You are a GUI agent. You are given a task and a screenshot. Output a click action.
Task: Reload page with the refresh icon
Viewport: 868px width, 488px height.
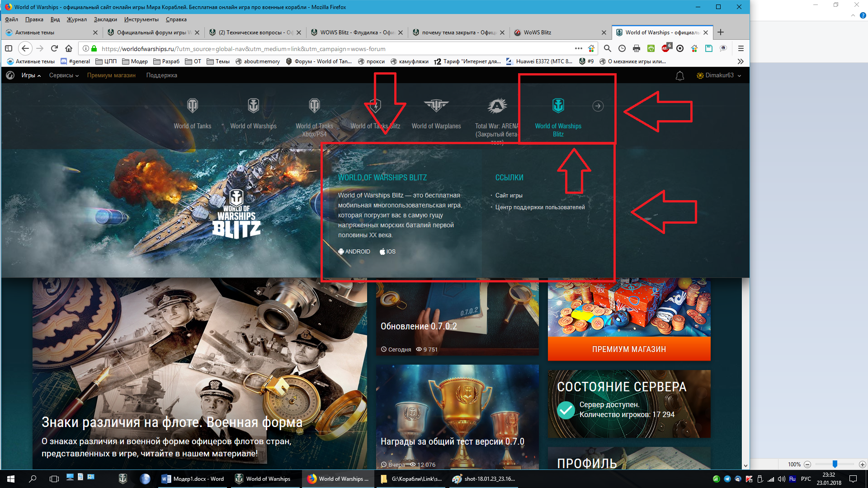[54, 49]
